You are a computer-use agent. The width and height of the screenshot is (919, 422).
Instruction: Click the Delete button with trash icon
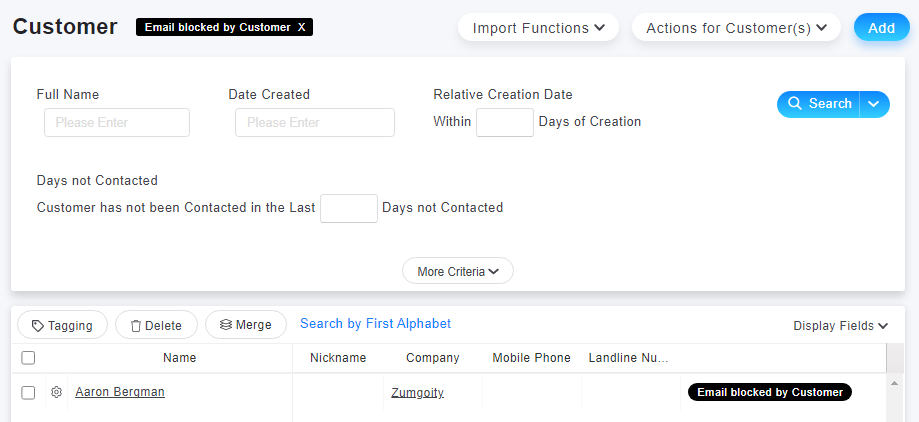(156, 325)
